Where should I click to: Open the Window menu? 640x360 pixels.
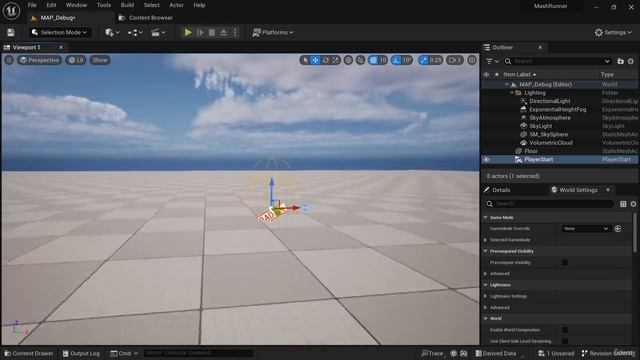(x=76, y=5)
